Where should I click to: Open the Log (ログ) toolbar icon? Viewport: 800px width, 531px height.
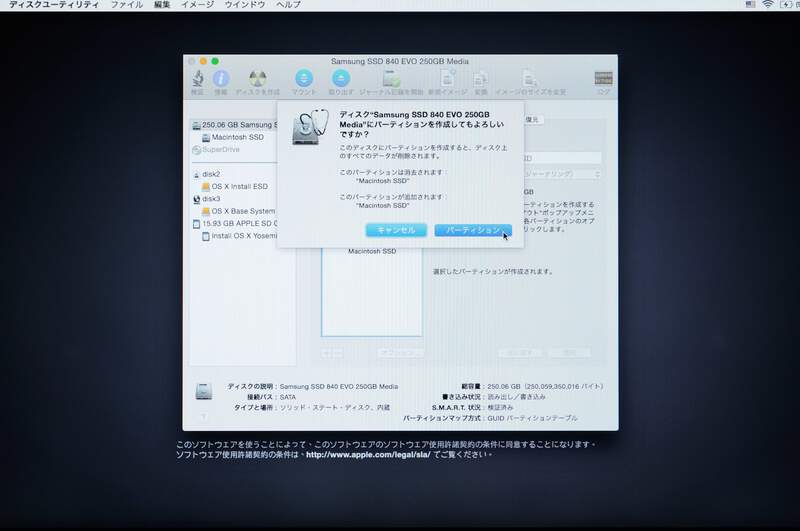coord(604,79)
